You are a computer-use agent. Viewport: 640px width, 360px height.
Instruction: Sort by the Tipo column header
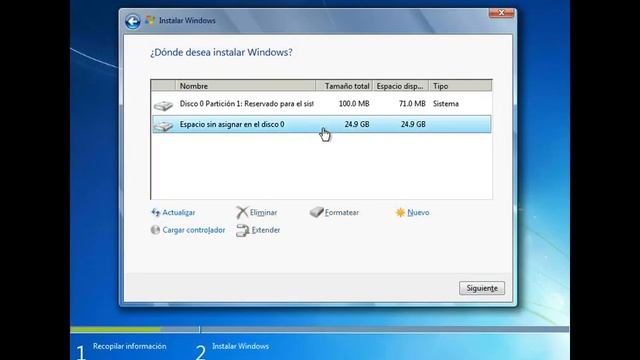tap(460, 86)
